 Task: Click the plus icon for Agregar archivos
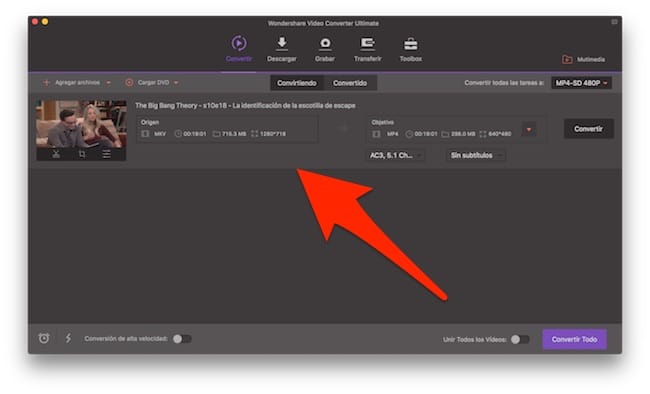(46, 83)
